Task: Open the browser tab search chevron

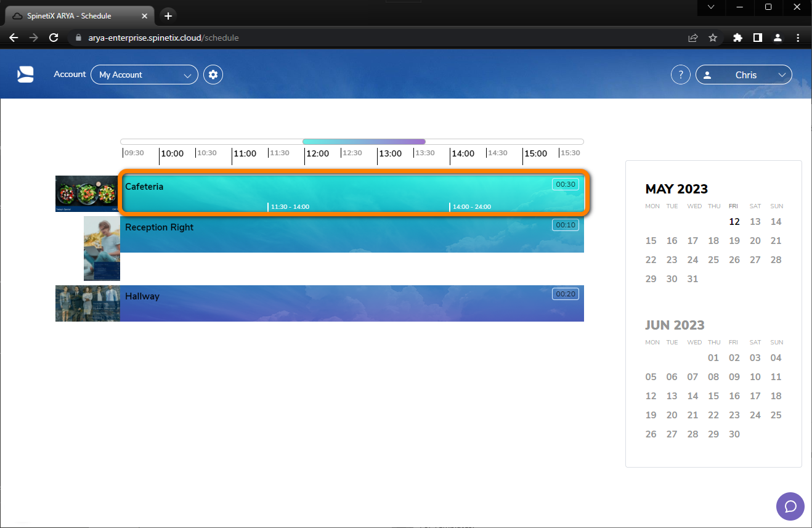Action: pos(711,7)
